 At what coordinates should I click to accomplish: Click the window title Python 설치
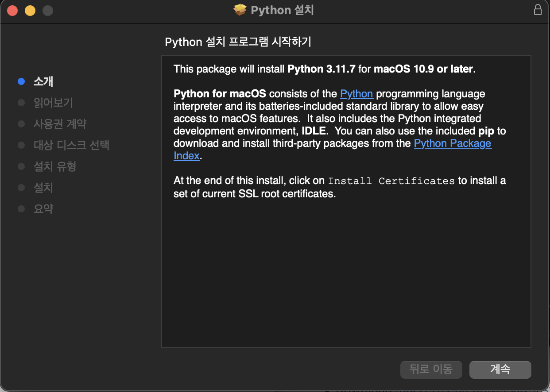[283, 10]
